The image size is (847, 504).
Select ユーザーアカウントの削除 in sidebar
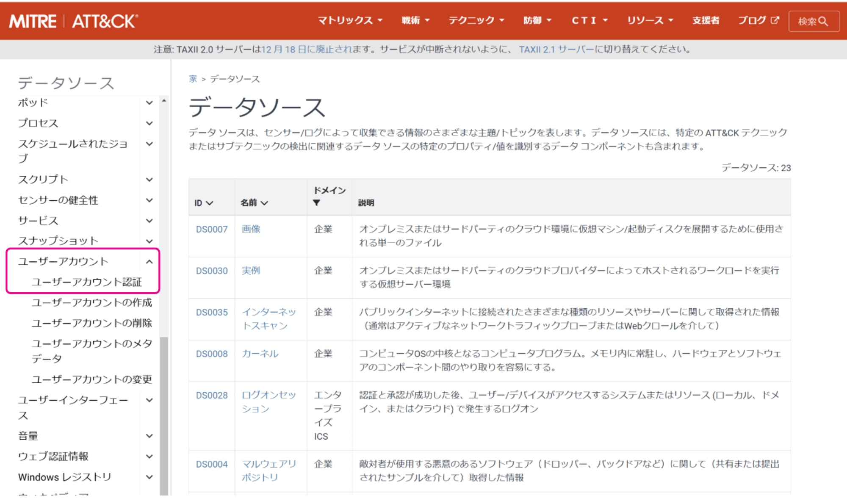[92, 323]
